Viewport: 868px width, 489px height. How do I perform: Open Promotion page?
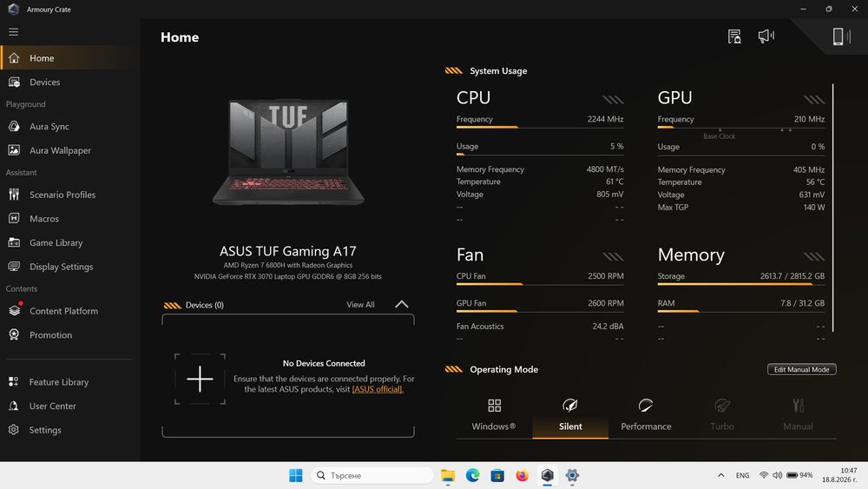[69, 334]
